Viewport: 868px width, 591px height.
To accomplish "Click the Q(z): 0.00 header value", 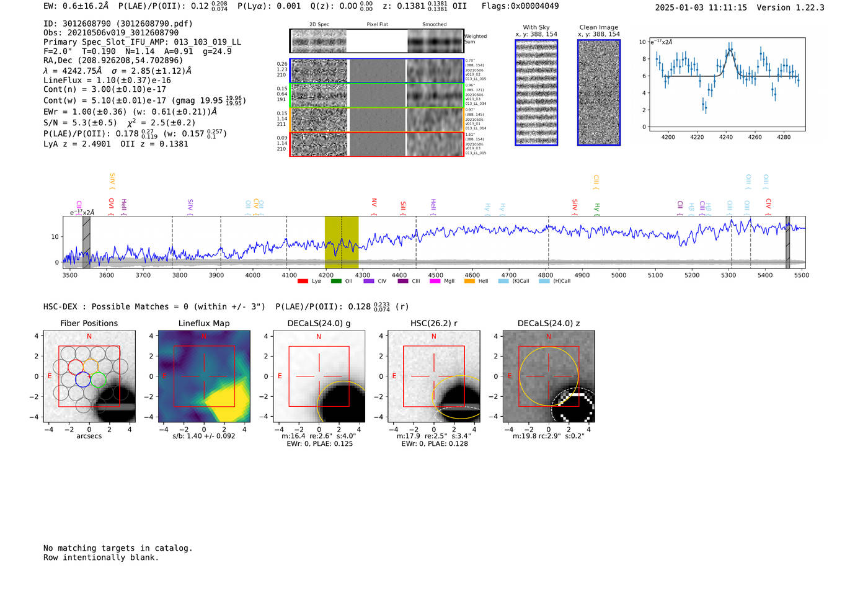I will pos(342,6).
